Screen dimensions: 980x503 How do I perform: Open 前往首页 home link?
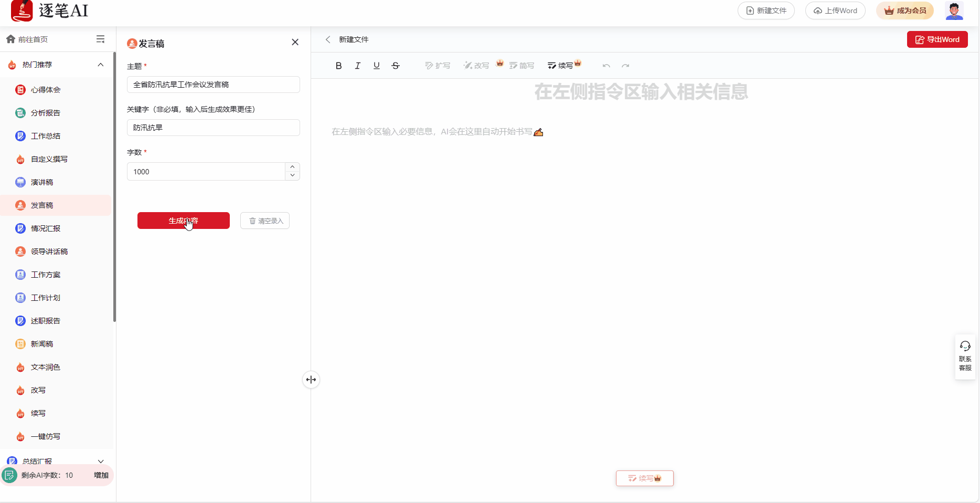(x=27, y=39)
